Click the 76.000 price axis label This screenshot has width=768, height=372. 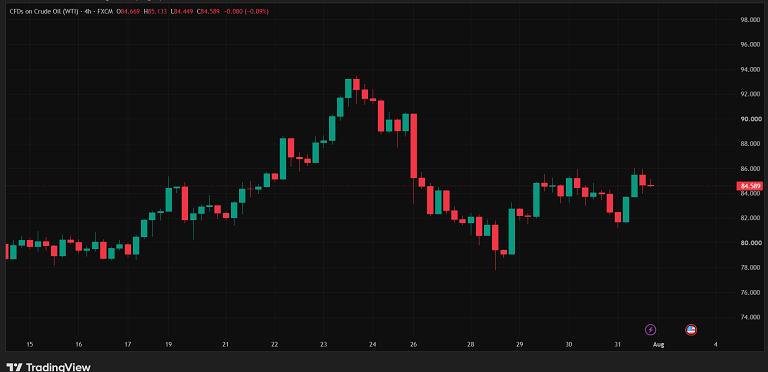(750, 293)
